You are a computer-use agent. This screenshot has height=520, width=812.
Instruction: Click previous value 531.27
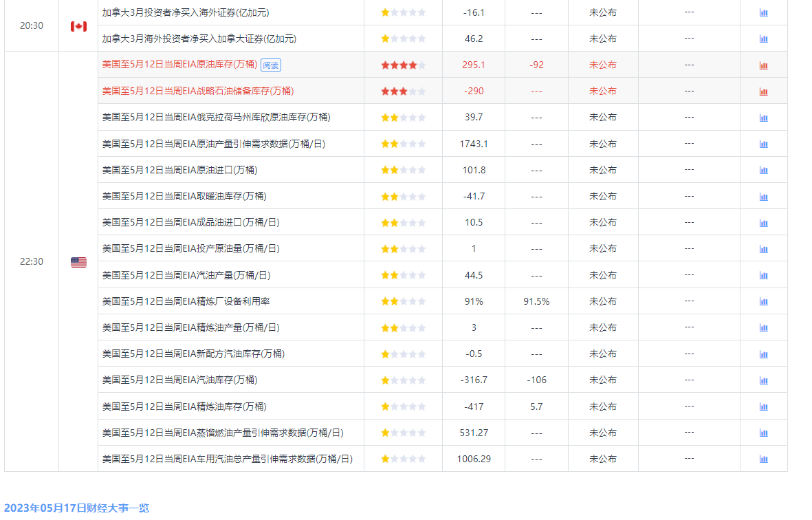tap(474, 433)
